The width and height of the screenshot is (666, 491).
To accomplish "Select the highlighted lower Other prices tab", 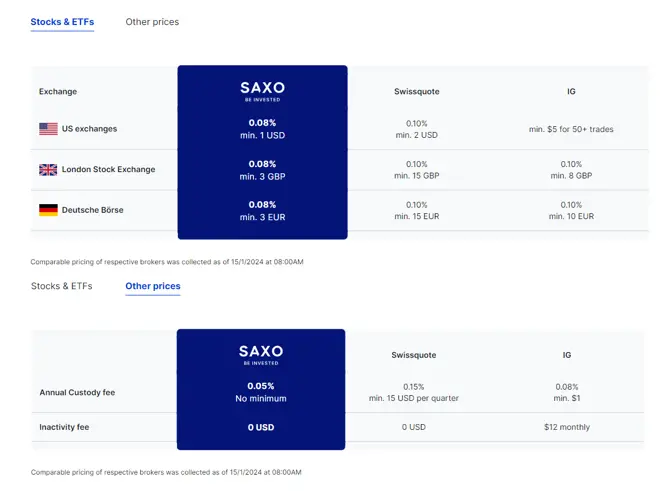I will [153, 286].
